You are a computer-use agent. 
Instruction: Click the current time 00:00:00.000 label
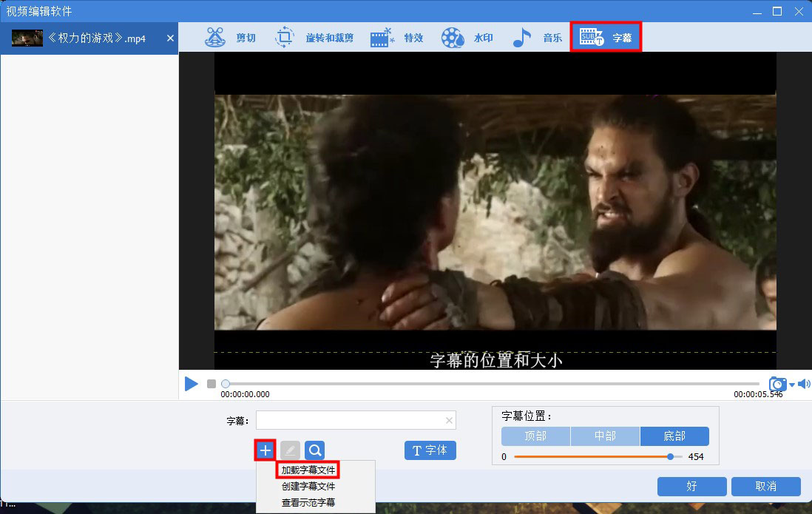coord(245,394)
